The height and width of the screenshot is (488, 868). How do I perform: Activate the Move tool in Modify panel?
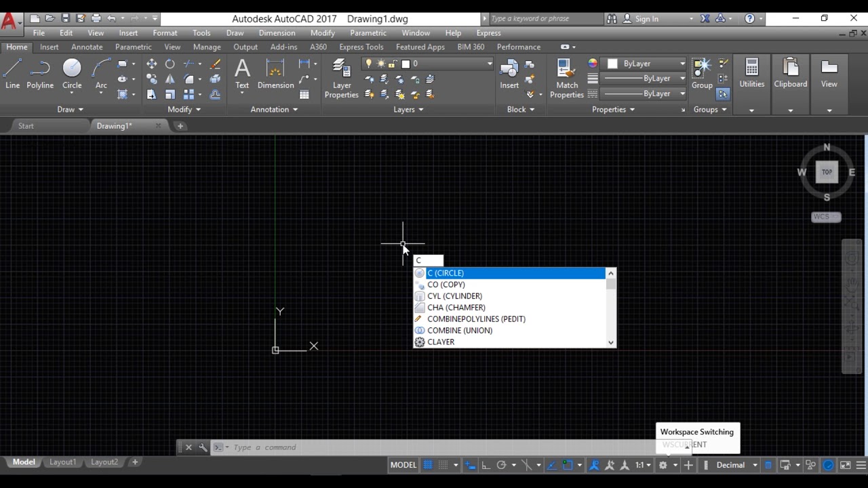(151, 64)
